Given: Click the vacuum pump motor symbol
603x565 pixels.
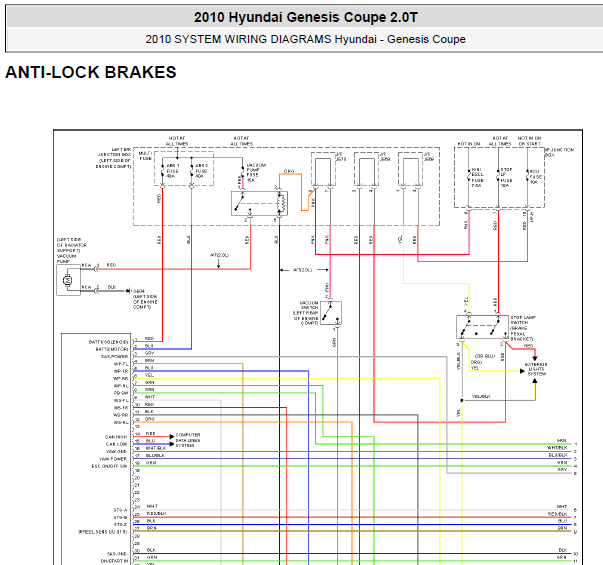Looking at the screenshot, I should 68,281.
